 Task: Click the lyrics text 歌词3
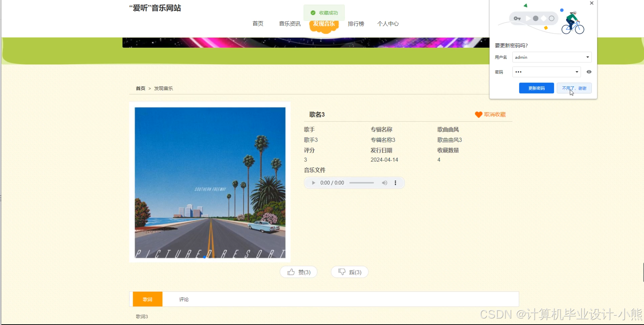pos(142,316)
